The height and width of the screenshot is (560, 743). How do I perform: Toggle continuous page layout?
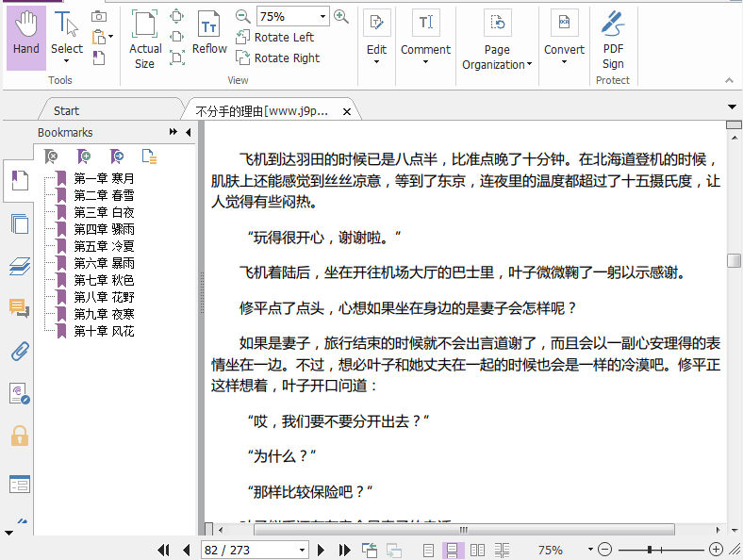point(452,550)
